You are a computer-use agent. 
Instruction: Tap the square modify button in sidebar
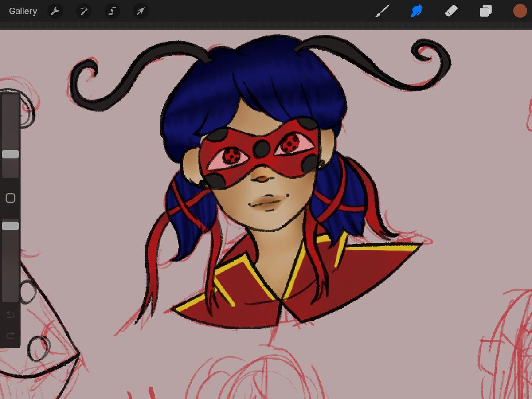tap(10, 198)
